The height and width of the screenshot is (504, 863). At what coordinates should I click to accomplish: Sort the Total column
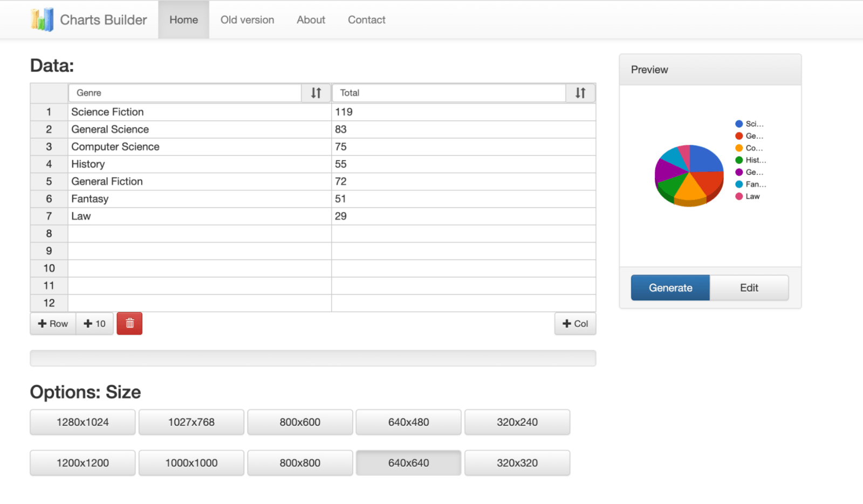tap(580, 93)
